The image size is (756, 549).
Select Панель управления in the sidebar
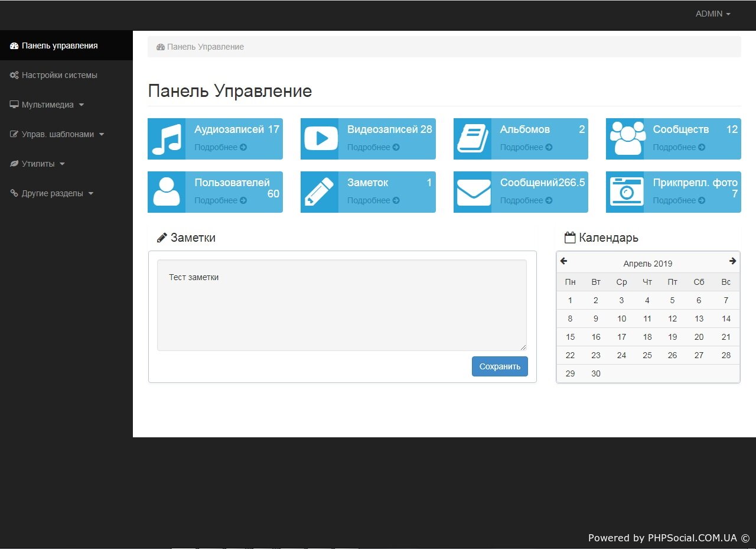tap(59, 46)
